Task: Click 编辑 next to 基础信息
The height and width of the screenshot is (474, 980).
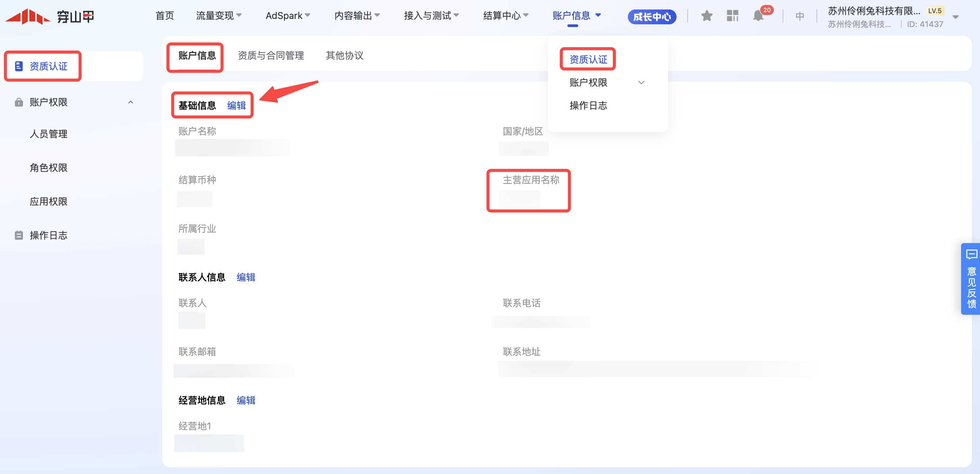Action: click(236, 105)
